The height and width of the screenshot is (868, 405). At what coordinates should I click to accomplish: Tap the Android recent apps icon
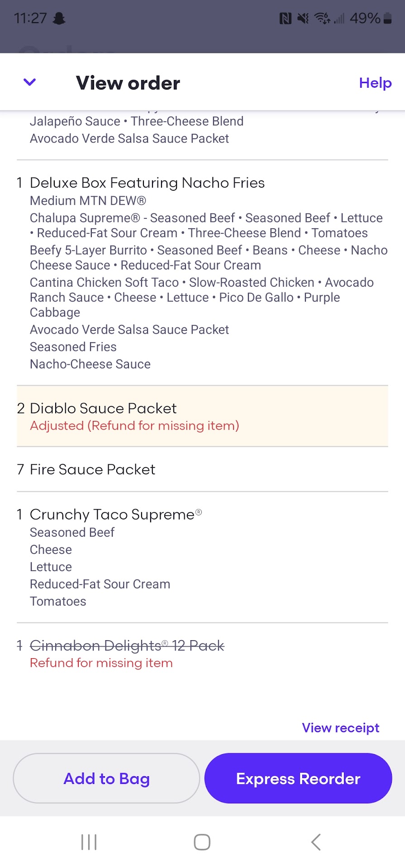click(89, 842)
